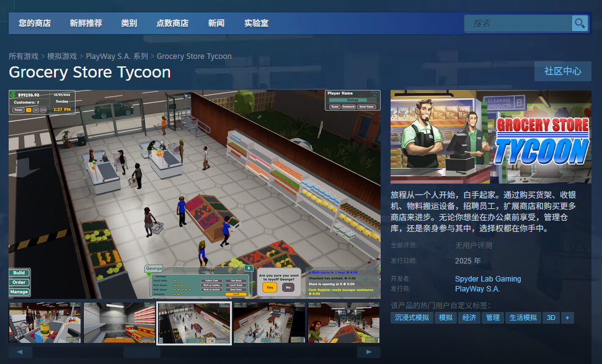Visit the Spyder Lab Gaming developer link
This screenshot has width=602, height=364.
pyautogui.click(x=488, y=279)
